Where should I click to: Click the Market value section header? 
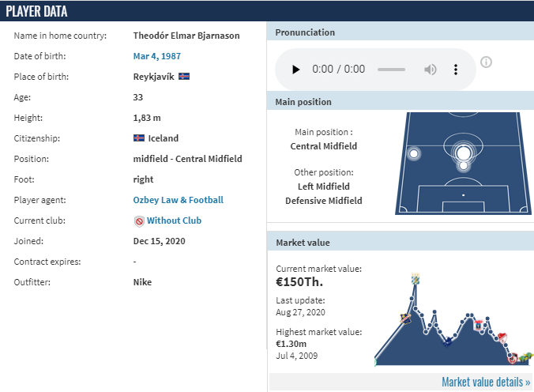coord(303,243)
